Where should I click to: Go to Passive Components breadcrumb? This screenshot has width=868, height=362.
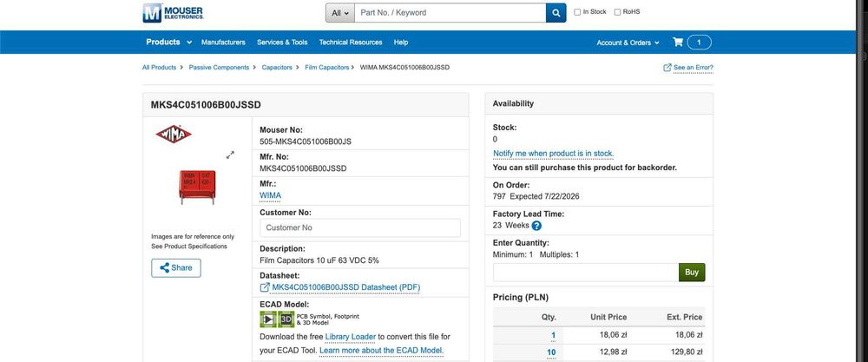click(x=220, y=68)
